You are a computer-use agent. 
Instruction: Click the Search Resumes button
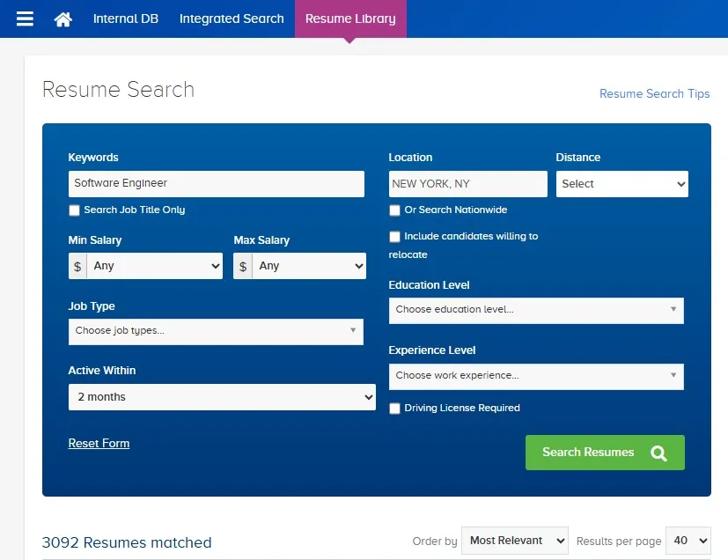pos(605,453)
